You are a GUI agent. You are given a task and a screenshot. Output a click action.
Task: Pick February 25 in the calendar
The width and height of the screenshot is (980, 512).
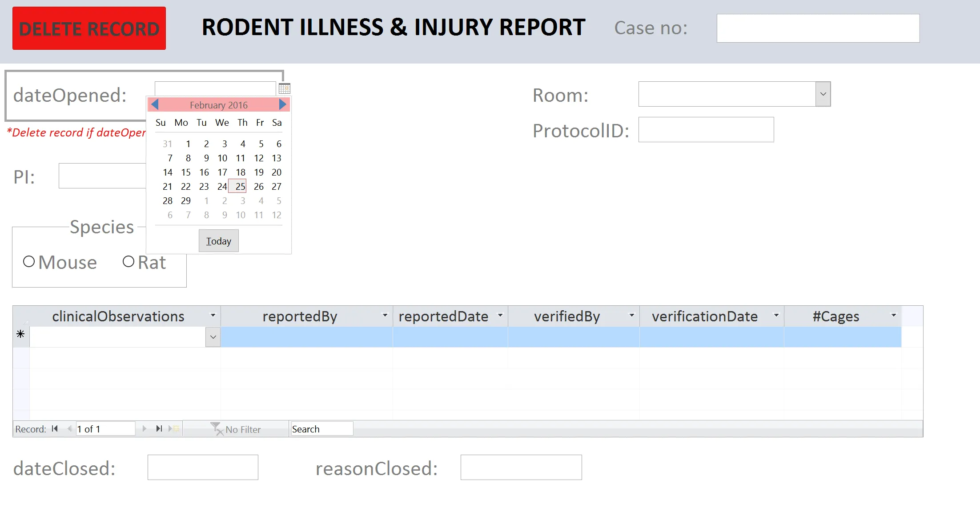(240, 187)
